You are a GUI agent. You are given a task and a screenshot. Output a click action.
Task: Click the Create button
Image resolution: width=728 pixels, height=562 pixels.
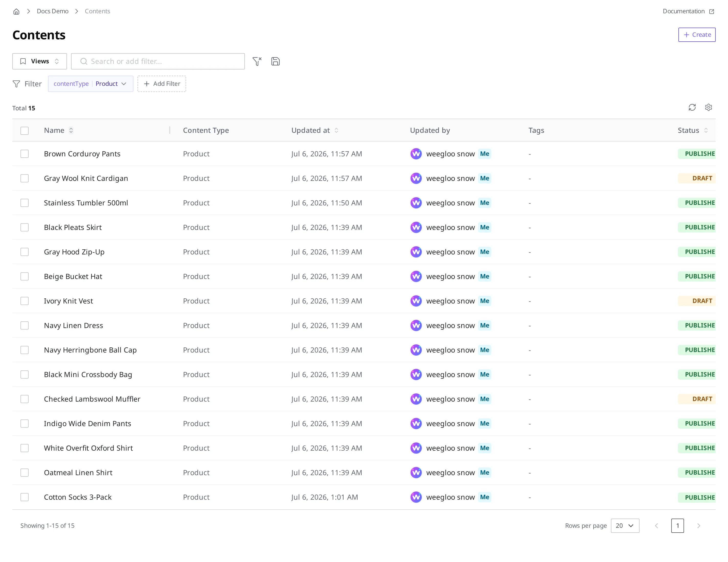click(x=697, y=35)
